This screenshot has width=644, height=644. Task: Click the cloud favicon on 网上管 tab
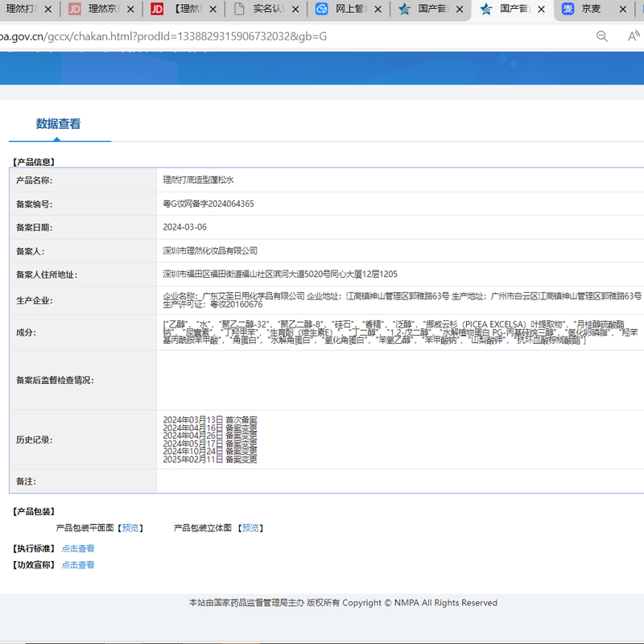(322, 10)
